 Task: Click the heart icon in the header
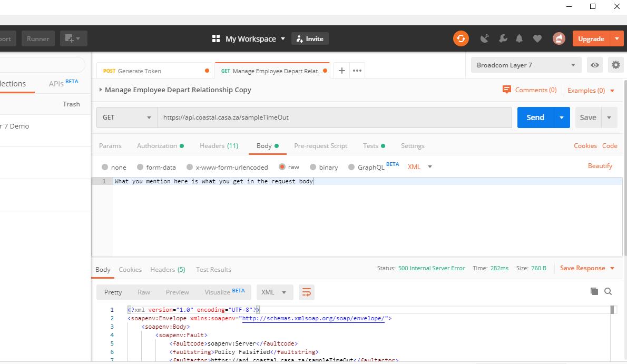tap(537, 38)
